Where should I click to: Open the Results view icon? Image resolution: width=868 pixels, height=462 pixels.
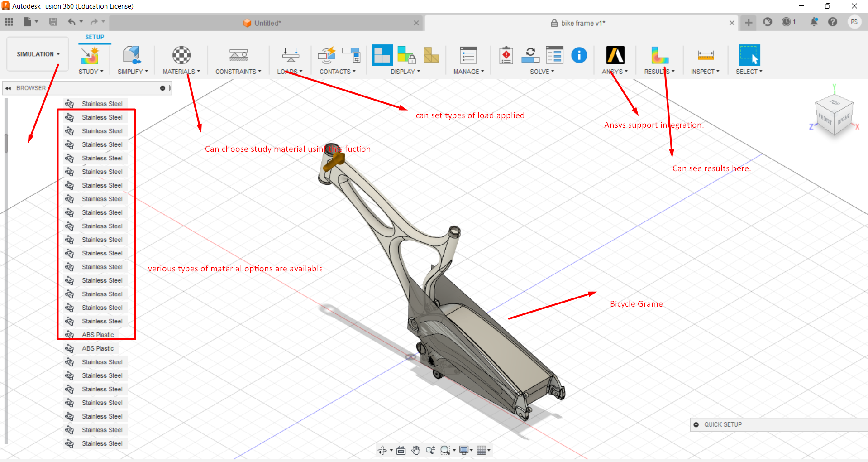[660, 55]
